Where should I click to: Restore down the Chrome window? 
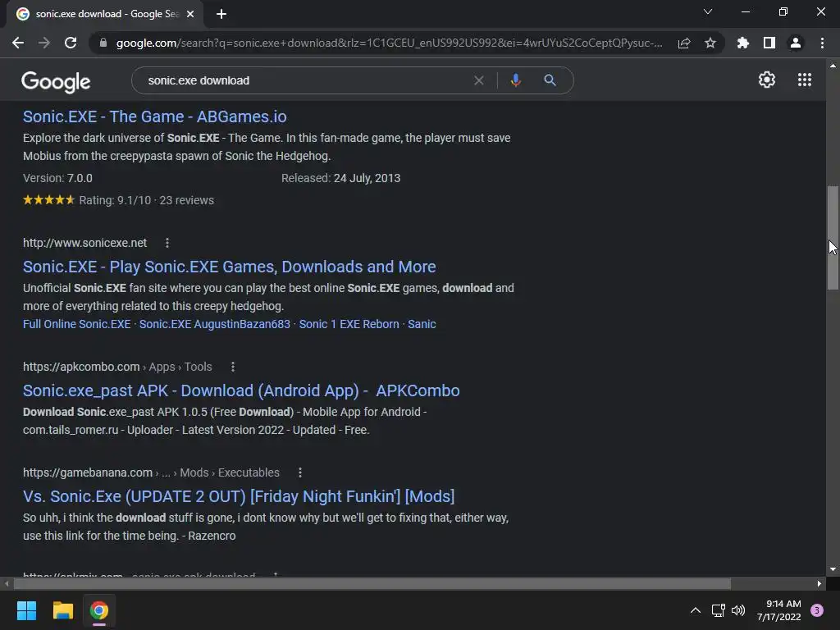783,11
